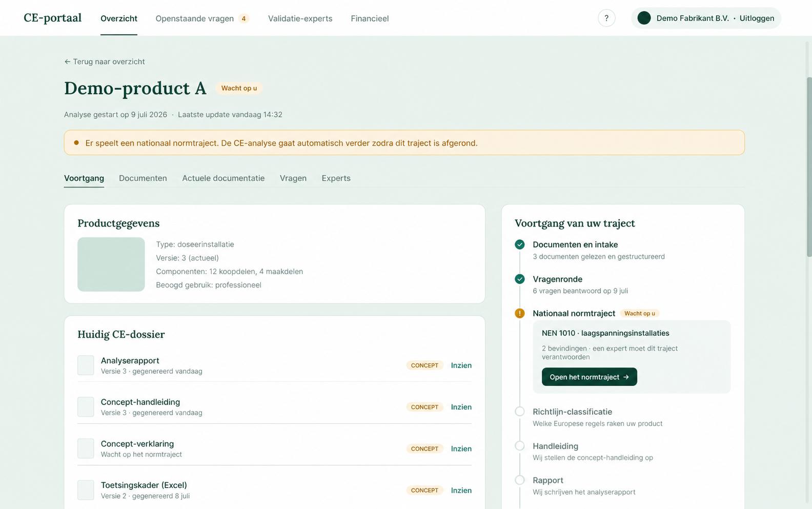Click the Open het normtraject button
Screen dimensions: 812x509
[x=590, y=377]
